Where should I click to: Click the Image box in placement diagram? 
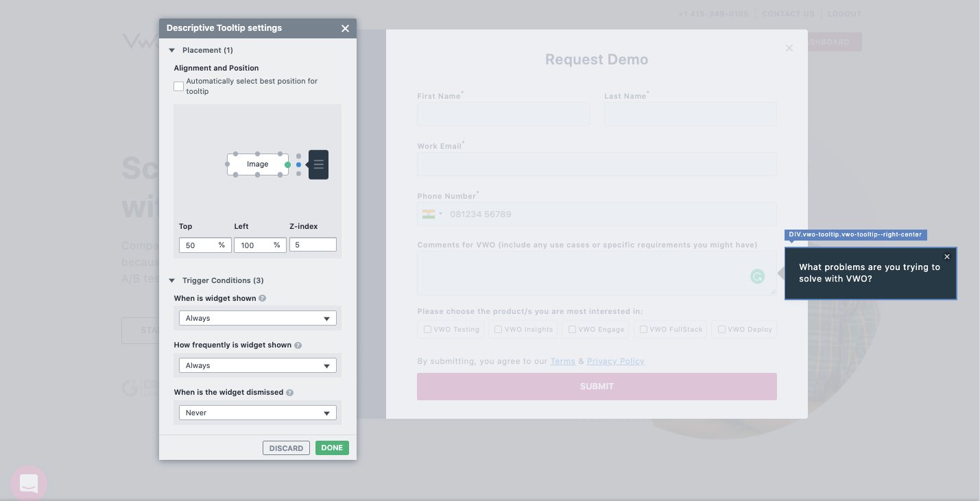coord(258,164)
